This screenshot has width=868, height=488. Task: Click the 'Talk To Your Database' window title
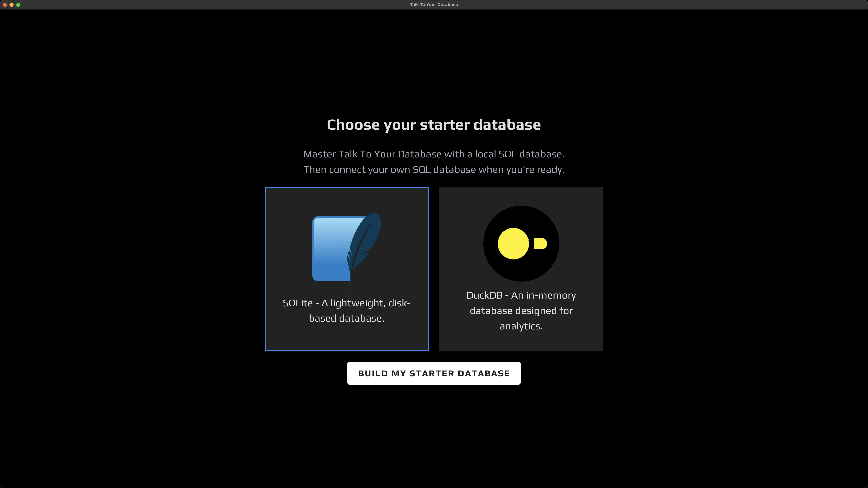[434, 4]
